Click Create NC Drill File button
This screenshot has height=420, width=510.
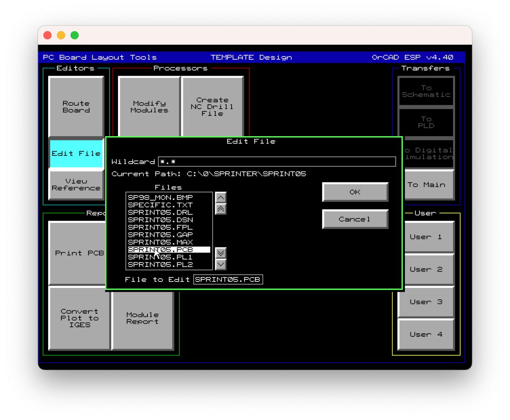tap(212, 107)
